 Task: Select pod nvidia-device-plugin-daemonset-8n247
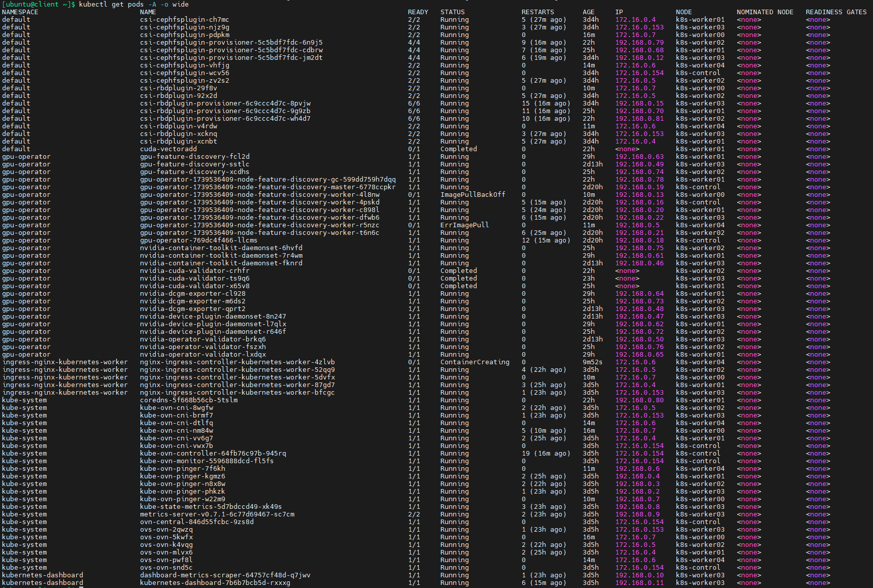point(213,316)
